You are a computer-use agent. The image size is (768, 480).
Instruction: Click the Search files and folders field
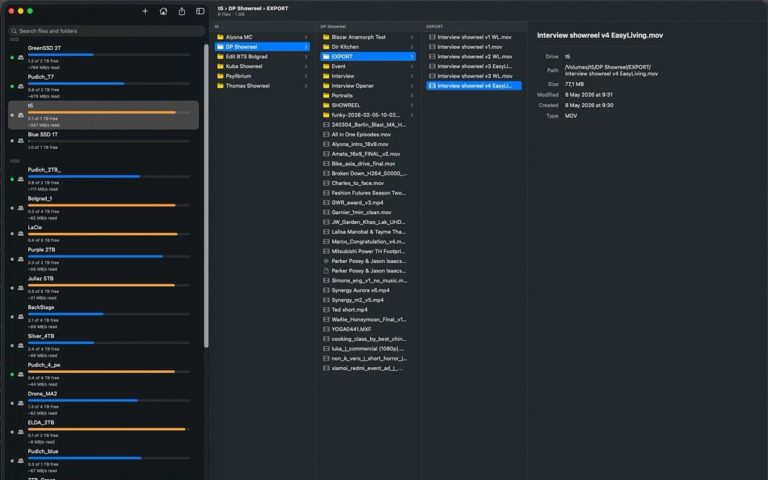coord(107,31)
